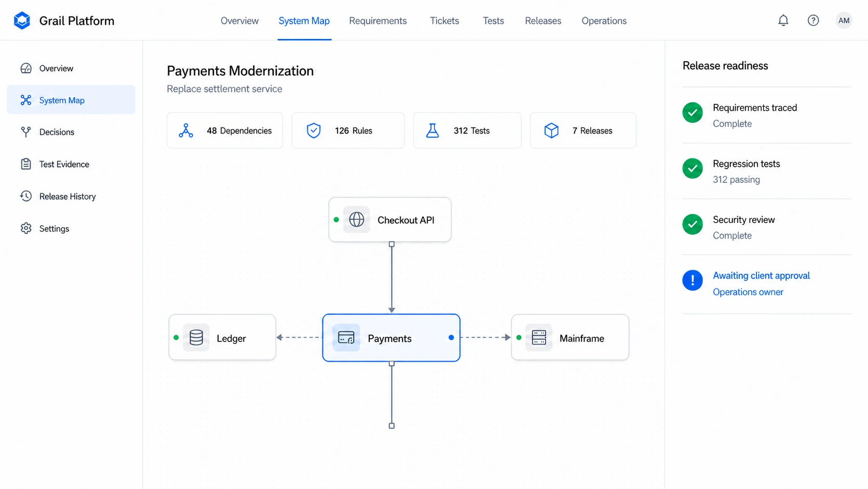Select the Ledger node
868x489 pixels.
pos(222,337)
